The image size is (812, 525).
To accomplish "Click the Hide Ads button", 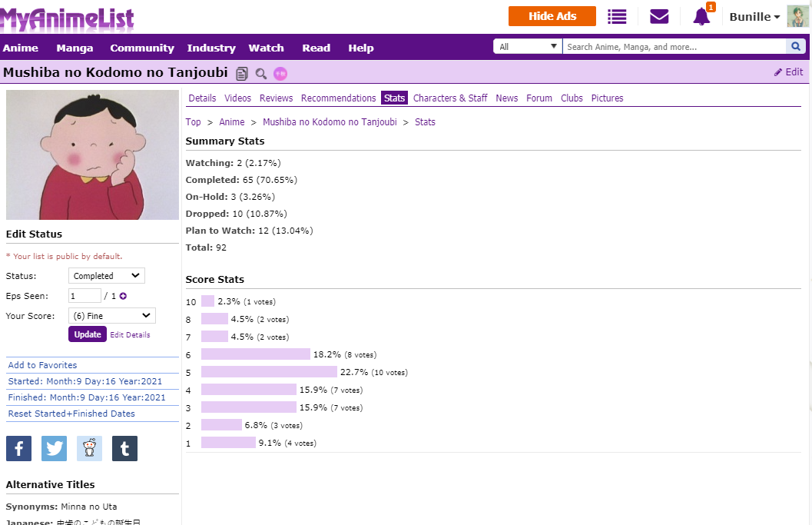I will pyautogui.click(x=552, y=16).
